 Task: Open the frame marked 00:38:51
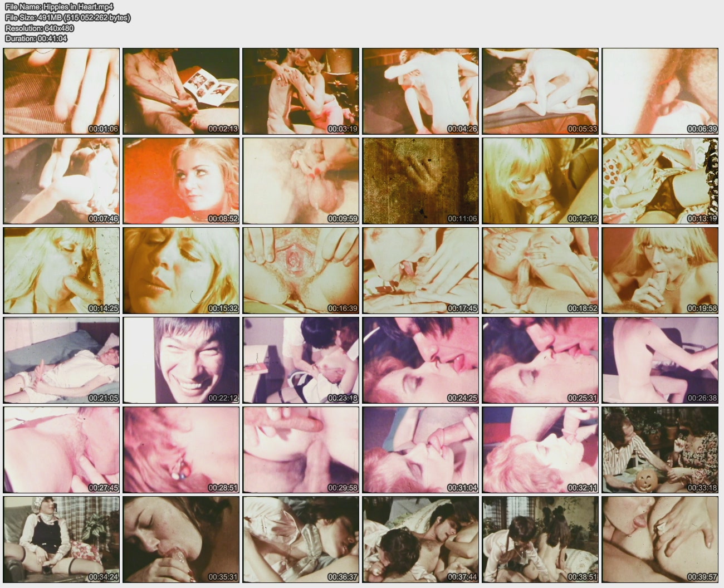540,540
